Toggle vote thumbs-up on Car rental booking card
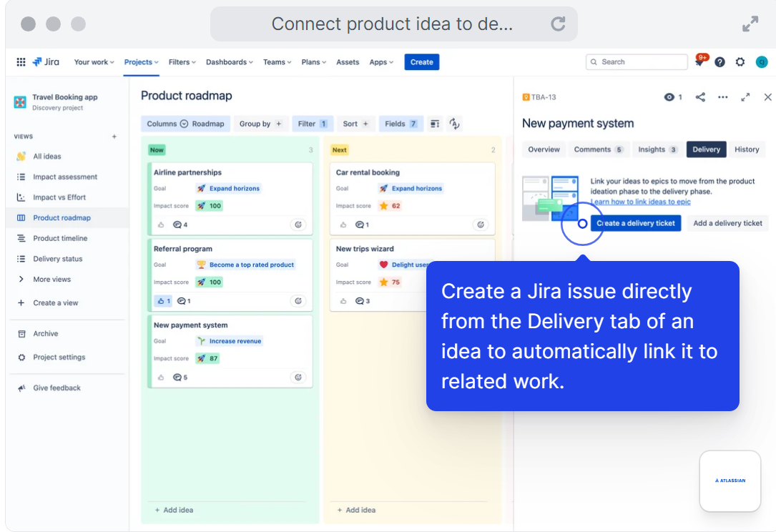 click(x=343, y=225)
